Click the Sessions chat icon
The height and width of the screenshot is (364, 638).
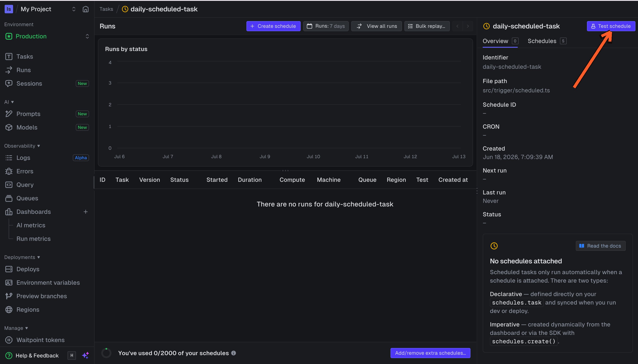9,84
